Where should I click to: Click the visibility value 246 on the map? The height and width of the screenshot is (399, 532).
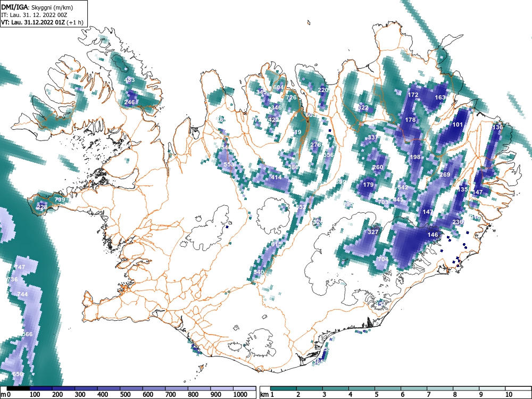coord(129,102)
